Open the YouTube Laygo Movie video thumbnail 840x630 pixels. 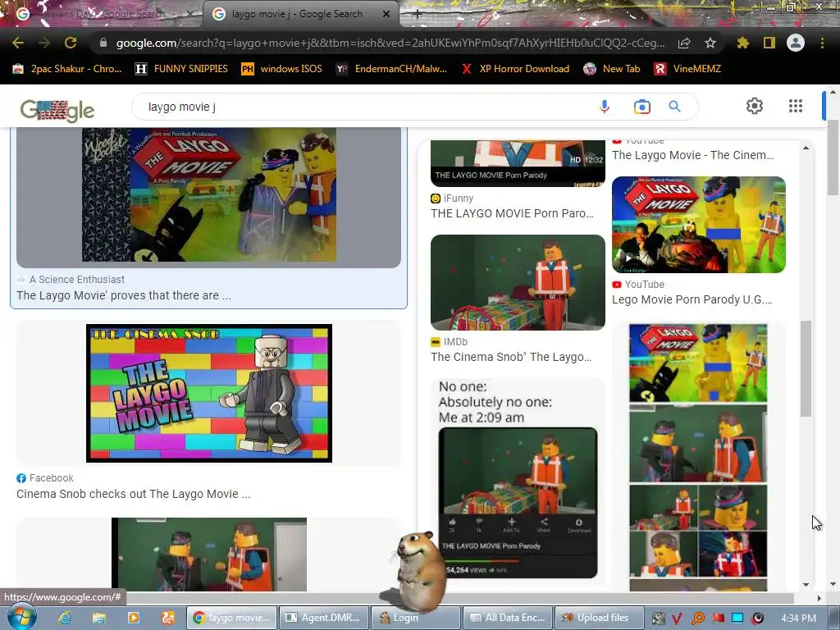tap(699, 225)
